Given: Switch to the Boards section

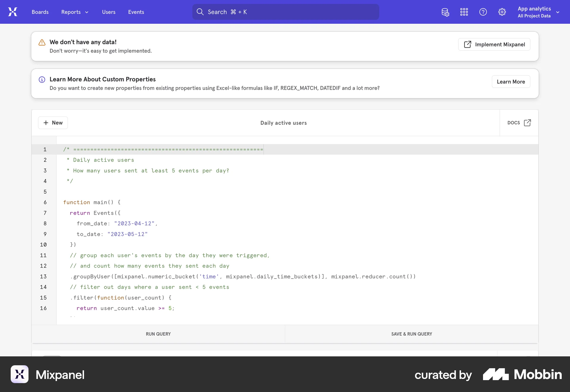Looking at the screenshot, I should [x=40, y=12].
